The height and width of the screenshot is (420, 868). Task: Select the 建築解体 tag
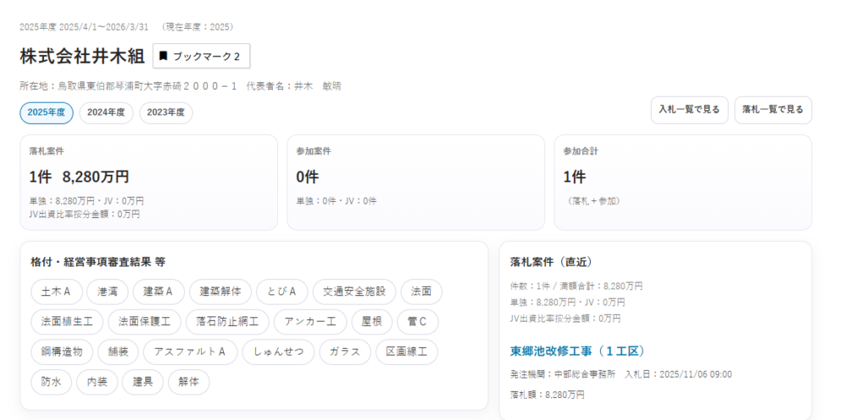point(220,292)
